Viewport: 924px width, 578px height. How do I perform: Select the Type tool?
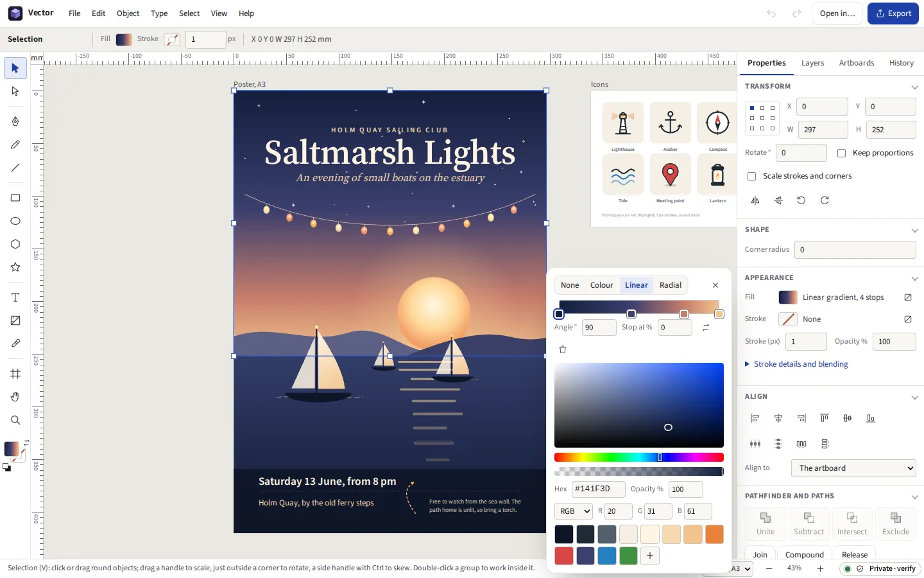click(x=15, y=297)
